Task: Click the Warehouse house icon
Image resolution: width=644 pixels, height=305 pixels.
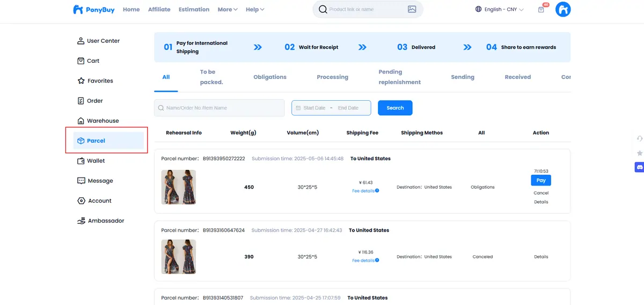Action: 81,121
